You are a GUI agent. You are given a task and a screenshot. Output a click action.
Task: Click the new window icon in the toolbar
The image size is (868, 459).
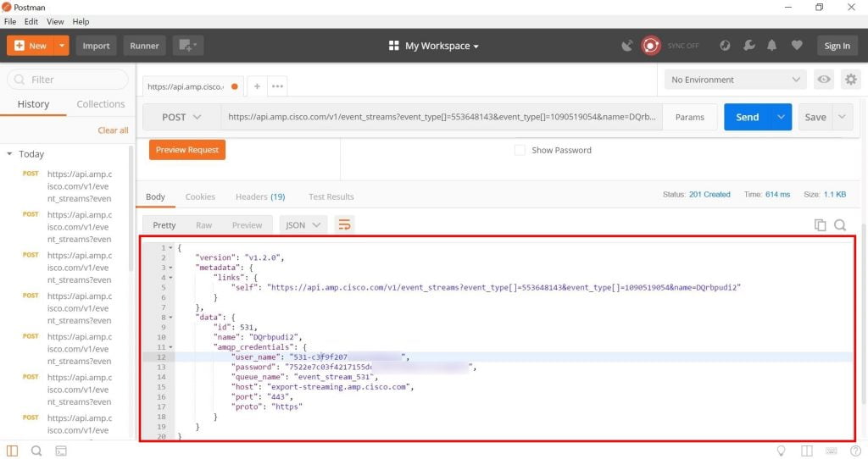pyautogui.click(x=187, y=46)
